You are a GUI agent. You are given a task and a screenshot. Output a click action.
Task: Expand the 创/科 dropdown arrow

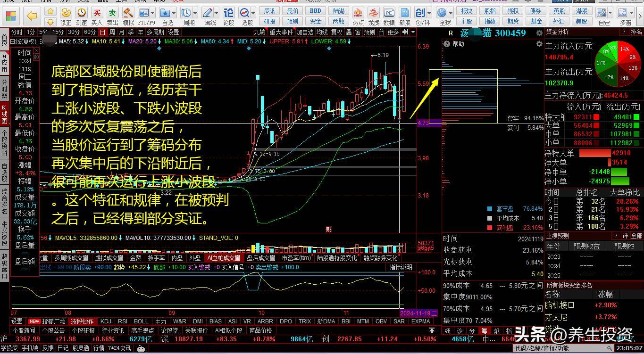click(430, 12)
